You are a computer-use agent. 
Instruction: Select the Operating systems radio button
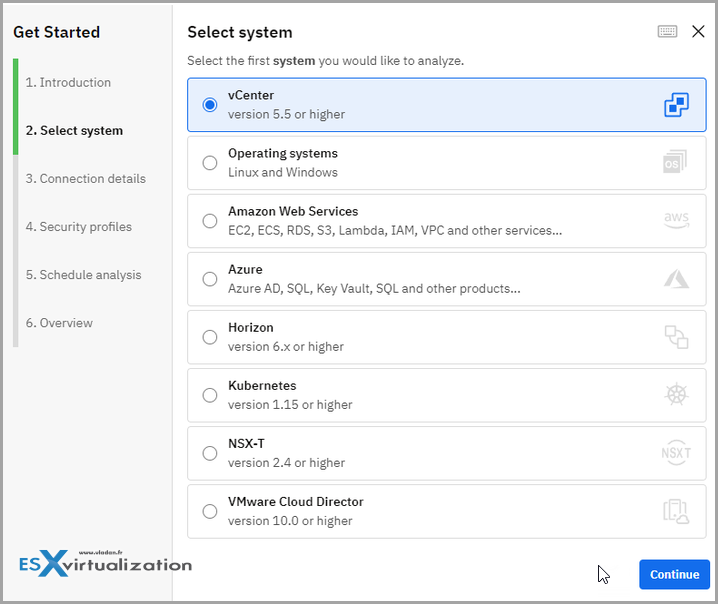pyautogui.click(x=210, y=163)
